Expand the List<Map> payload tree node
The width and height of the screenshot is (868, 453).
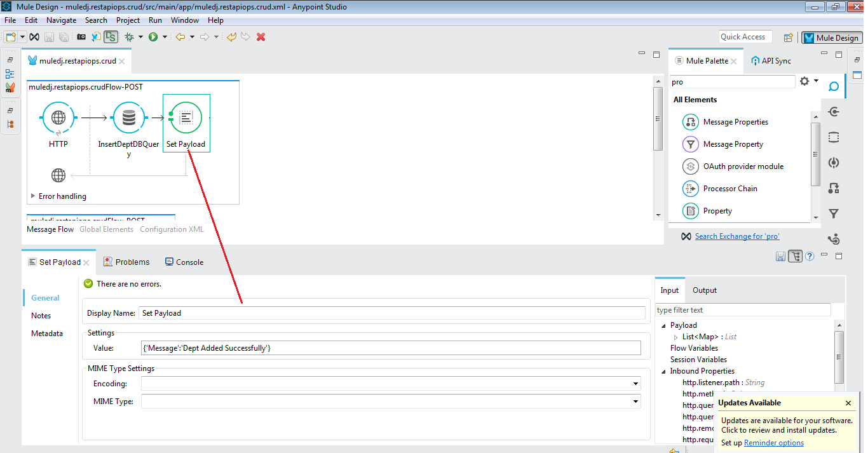tap(676, 337)
